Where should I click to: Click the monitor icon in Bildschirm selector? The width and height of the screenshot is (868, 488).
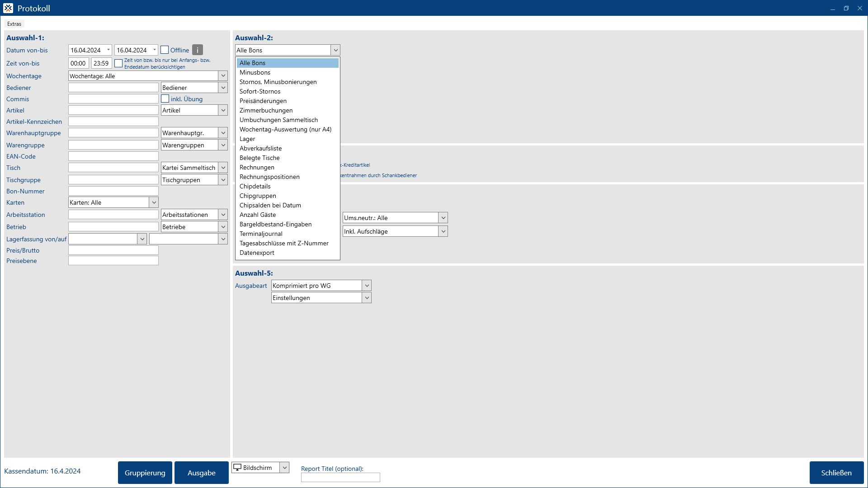237,468
